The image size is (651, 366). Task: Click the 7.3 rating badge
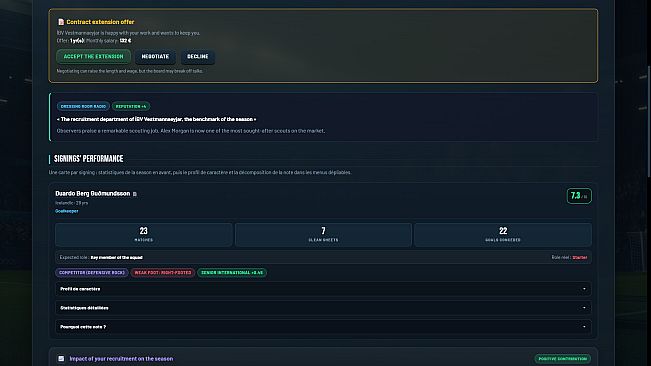(x=579, y=196)
